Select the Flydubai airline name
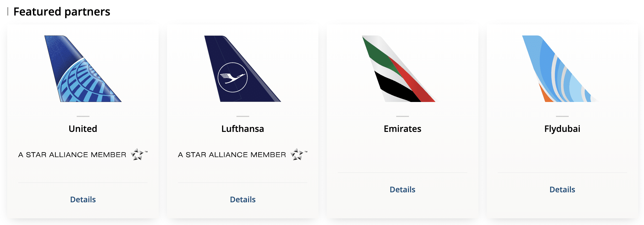 pyautogui.click(x=562, y=129)
